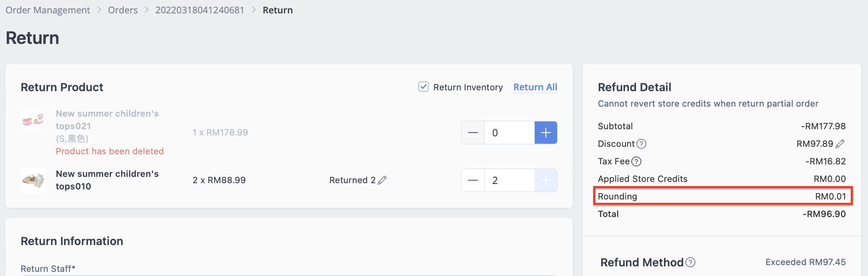The height and width of the screenshot is (276, 868).
Task: Open order 20220318041240681 breadcrumb
Action: [200, 10]
